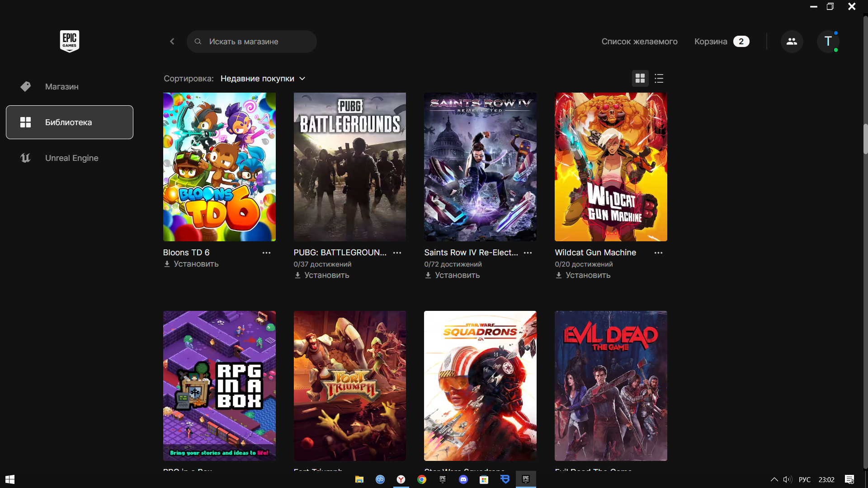The width and height of the screenshot is (868, 488).
Task: Click the first Epic Games taskbar icon
Action: (443, 479)
